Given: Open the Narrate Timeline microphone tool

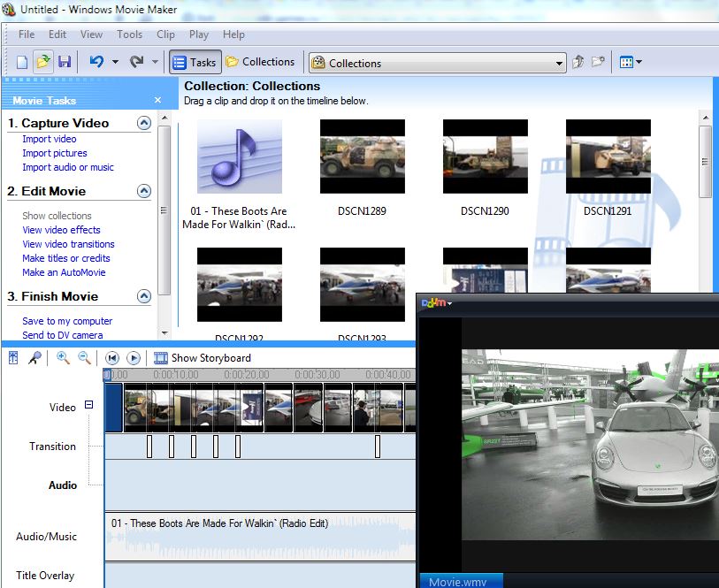Looking at the screenshot, I should (x=34, y=358).
